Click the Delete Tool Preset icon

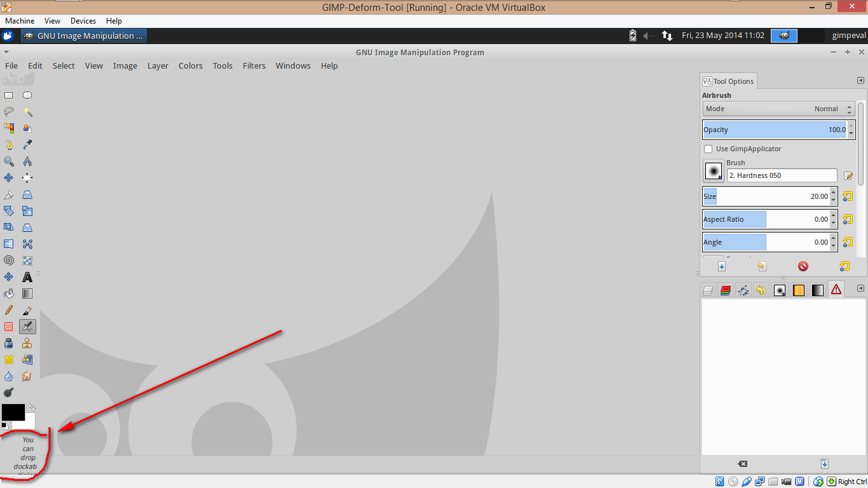[803, 266]
